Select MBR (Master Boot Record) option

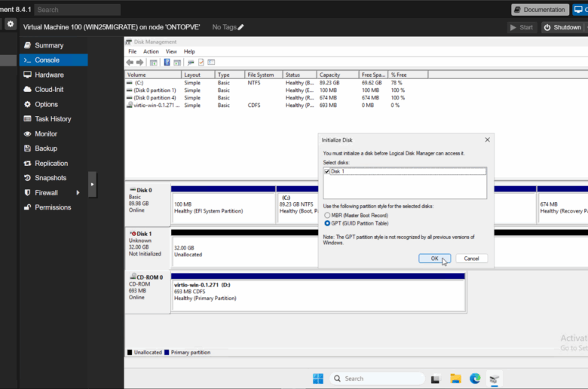pos(327,216)
